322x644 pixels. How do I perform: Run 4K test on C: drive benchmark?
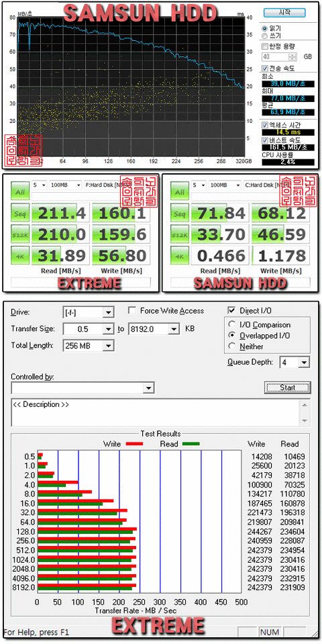180,255
